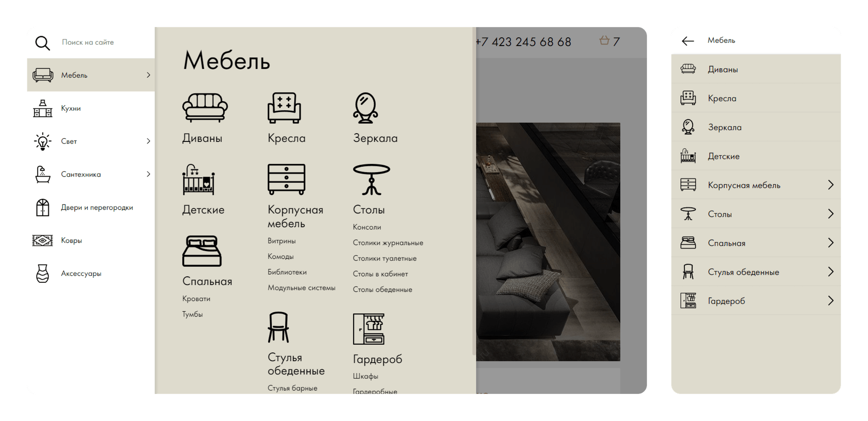The height and width of the screenshot is (421, 868).
Task: Click the sofa icon above Диваны
Action: tap(205, 108)
